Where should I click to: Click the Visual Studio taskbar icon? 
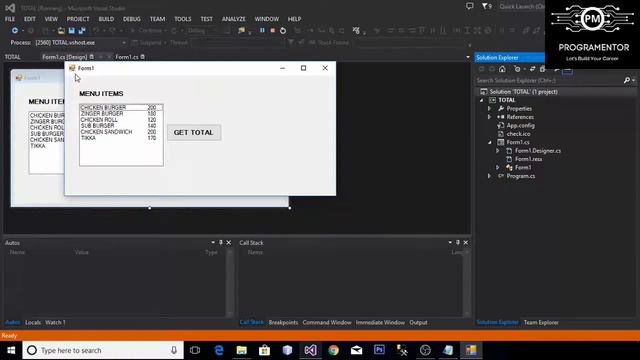[x=310, y=350]
